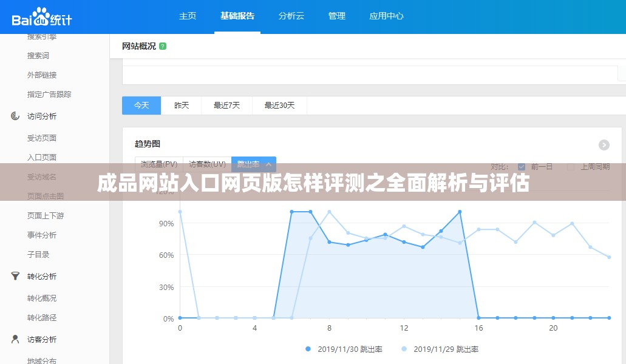Toggle the 前一日 comparison checkbox
Viewport: 626px width, 364px height.
point(521,167)
